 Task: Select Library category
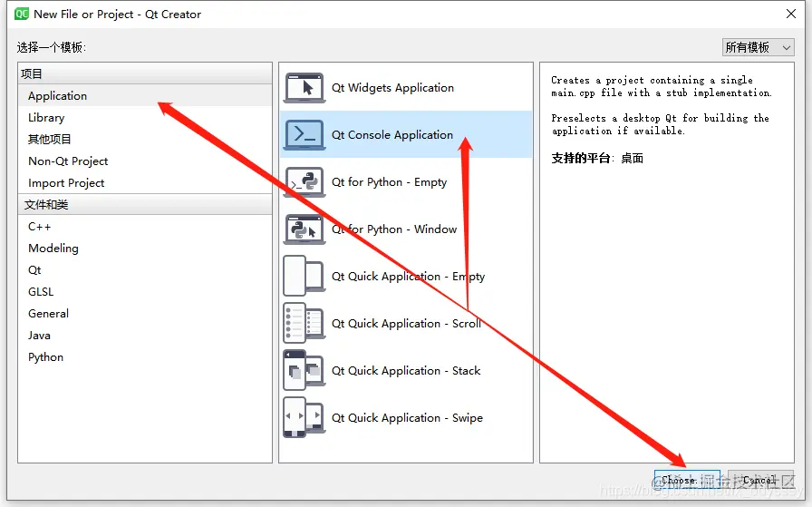click(145, 118)
